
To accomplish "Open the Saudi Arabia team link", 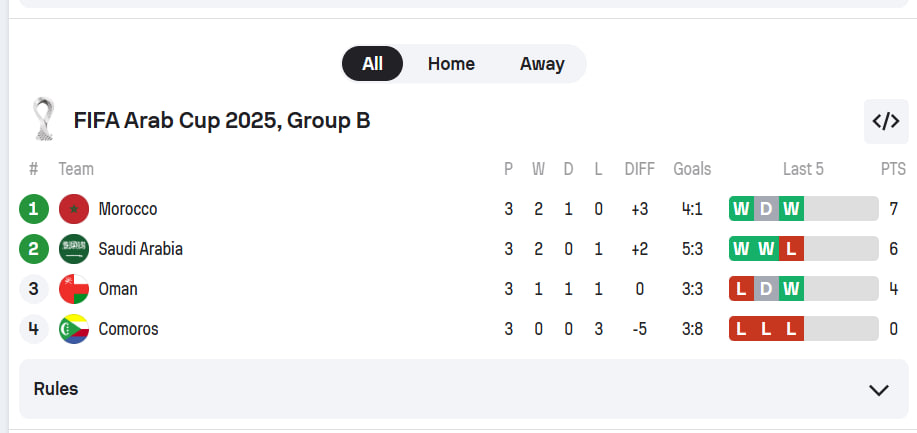I will pyautogui.click(x=140, y=249).
